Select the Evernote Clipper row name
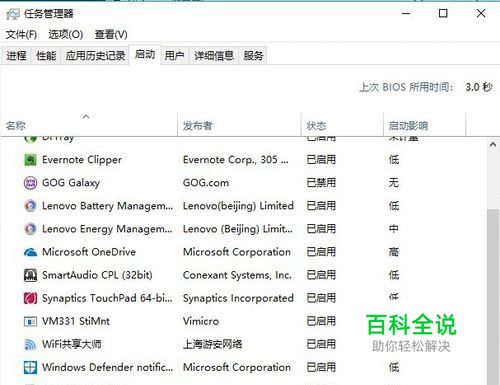 pyautogui.click(x=82, y=160)
